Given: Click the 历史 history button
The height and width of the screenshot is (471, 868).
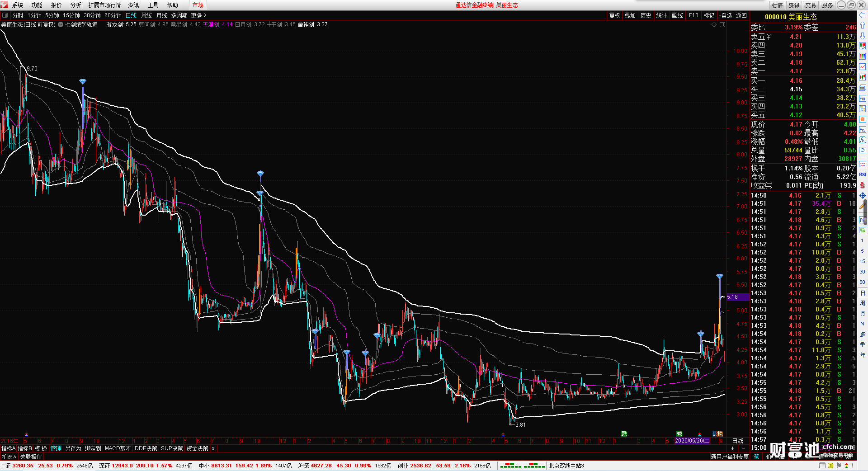Looking at the screenshot, I should coord(646,15).
